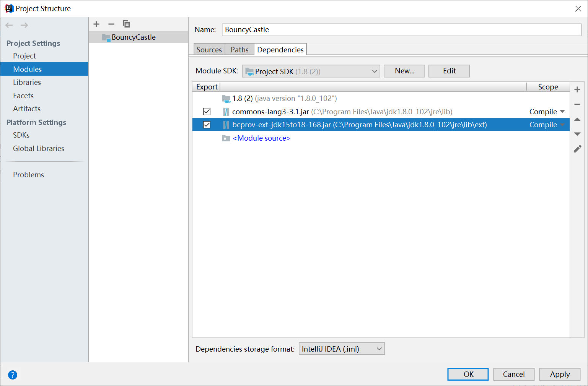Image resolution: width=588 pixels, height=386 pixels.
Task: Click the Module source folder icon
Action: pyautogui.click(x=226, y=138)
